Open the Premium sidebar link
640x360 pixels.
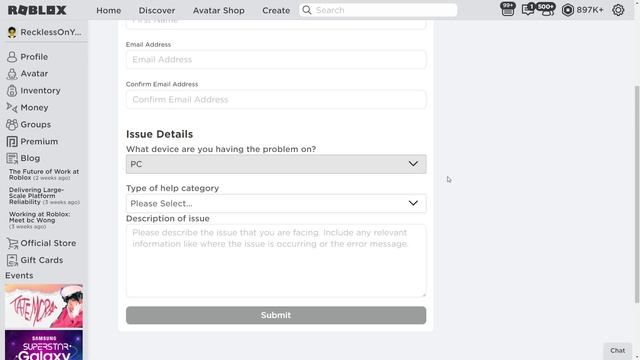click(39, 142)
